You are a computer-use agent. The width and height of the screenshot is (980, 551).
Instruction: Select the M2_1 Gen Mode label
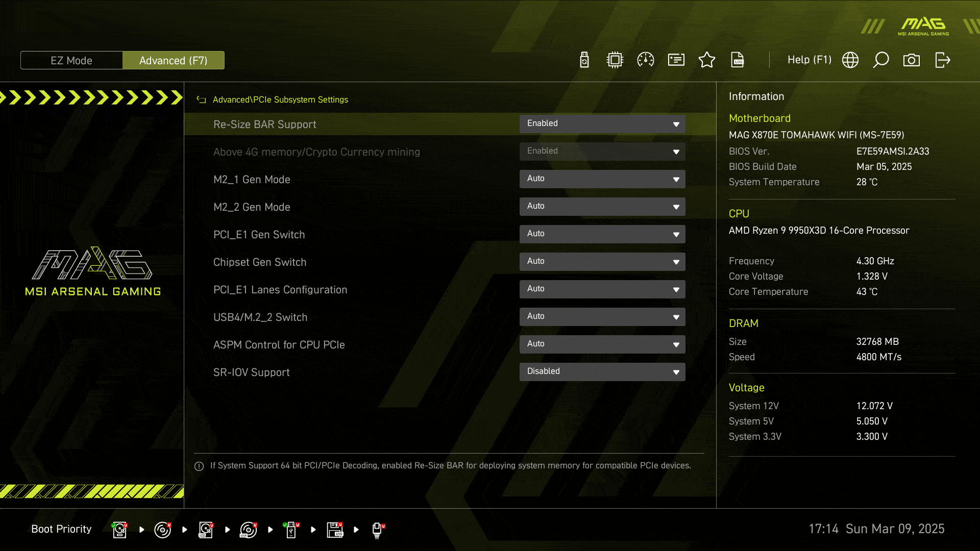click(252, 180)
